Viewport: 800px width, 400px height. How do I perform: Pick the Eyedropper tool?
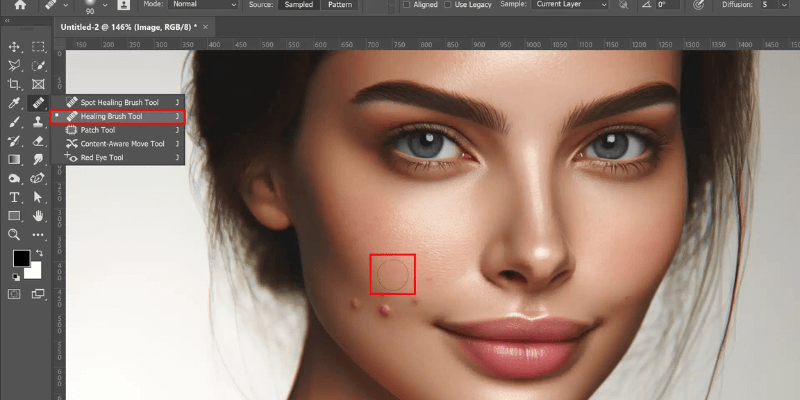pos(15,103)
